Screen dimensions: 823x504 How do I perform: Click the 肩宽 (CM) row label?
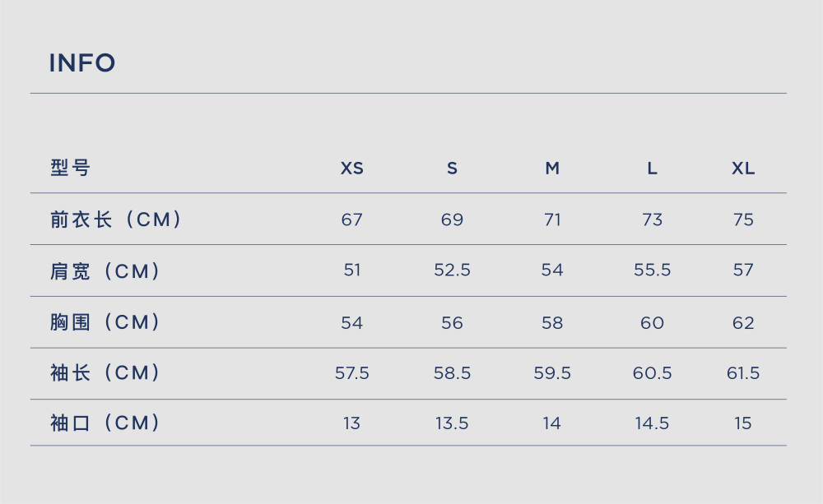[105, 270]
